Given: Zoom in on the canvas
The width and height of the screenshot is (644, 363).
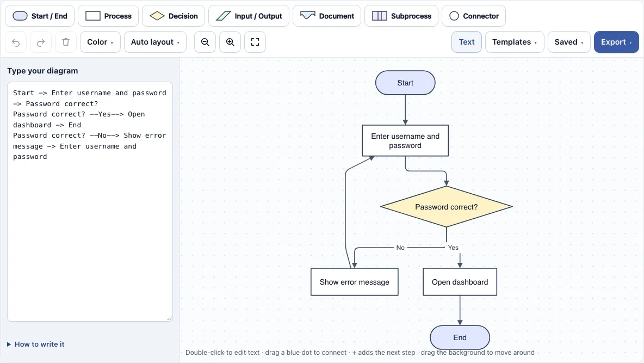Looking at the screenshot, I should tap(230, 42).
